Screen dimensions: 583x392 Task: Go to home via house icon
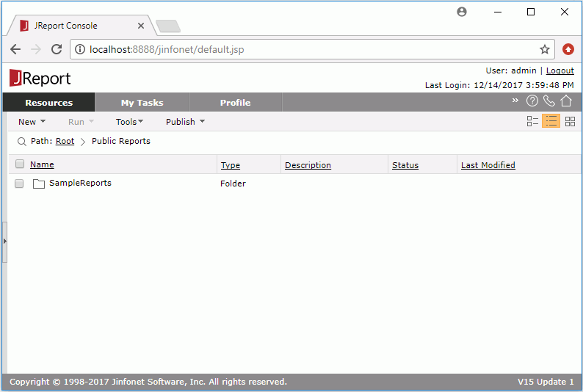566,101
